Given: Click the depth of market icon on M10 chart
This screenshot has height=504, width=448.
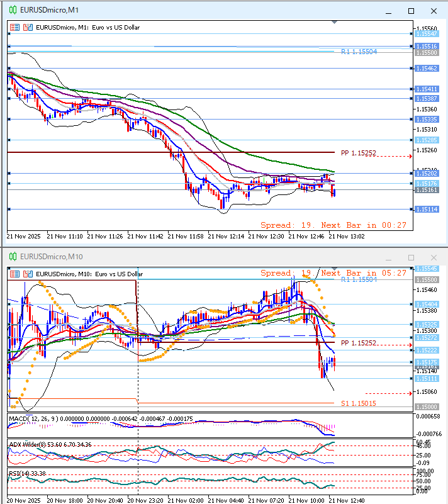Looking at the screenshot, I should [26, 274].
